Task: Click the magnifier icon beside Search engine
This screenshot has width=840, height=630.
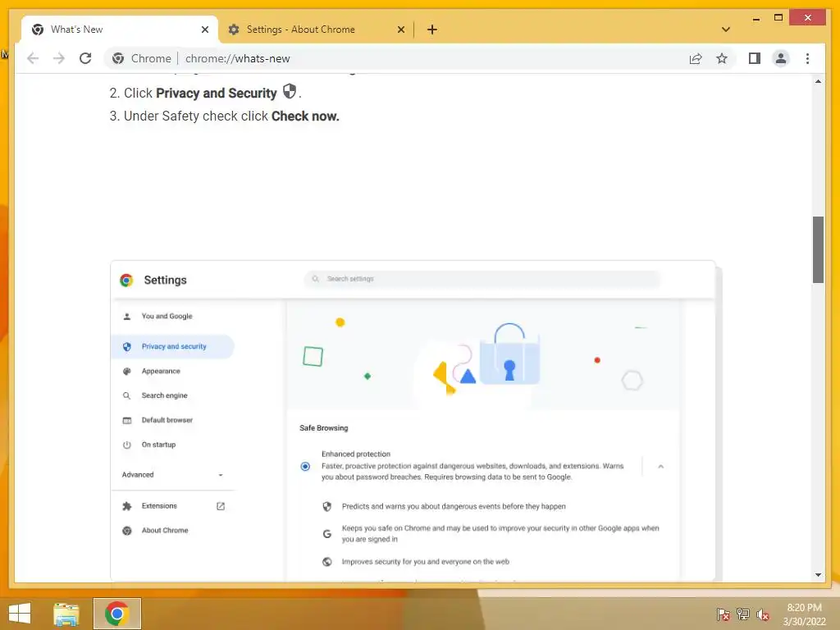Action: (127, 396)
